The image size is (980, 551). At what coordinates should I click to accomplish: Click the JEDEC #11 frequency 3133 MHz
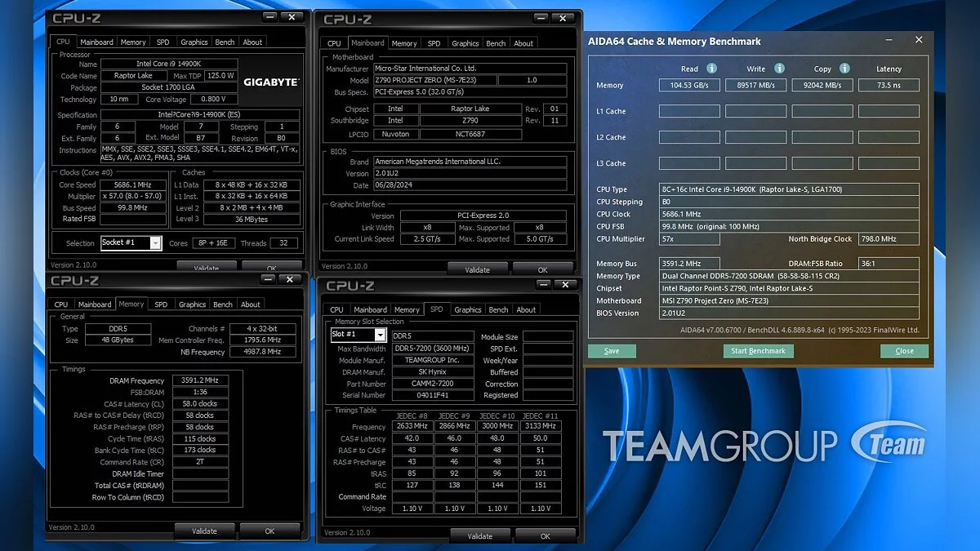[541, 427]
